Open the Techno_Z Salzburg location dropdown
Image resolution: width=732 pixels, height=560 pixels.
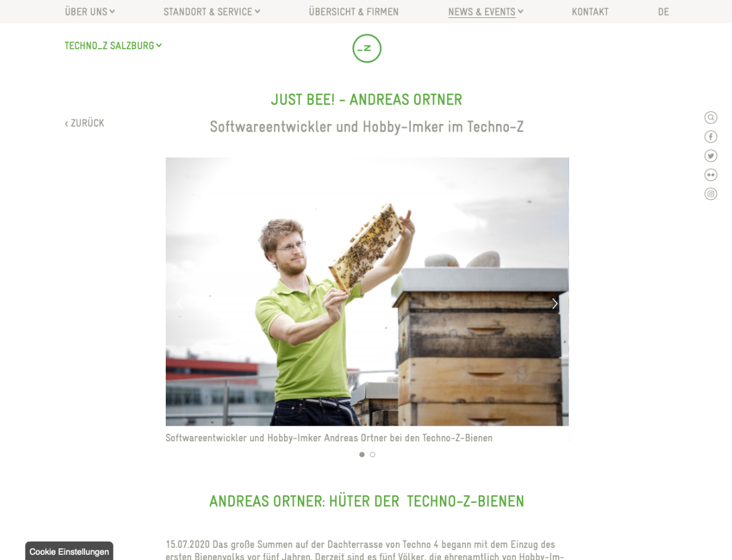coord(113,46)
